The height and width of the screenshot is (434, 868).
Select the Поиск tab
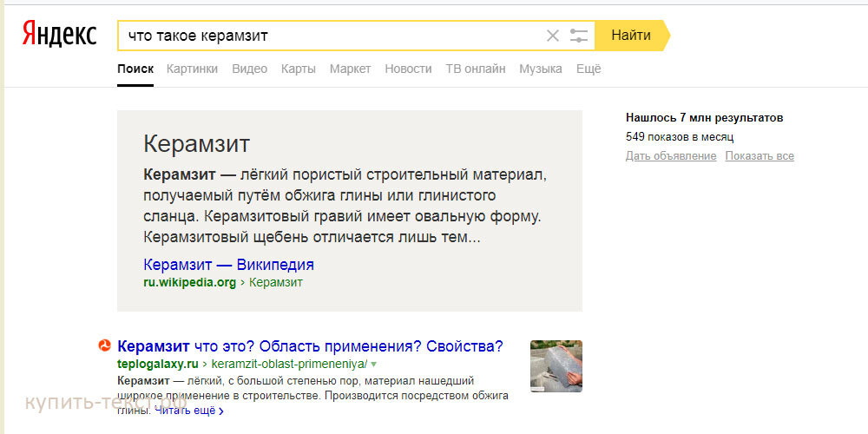(135, 69)
